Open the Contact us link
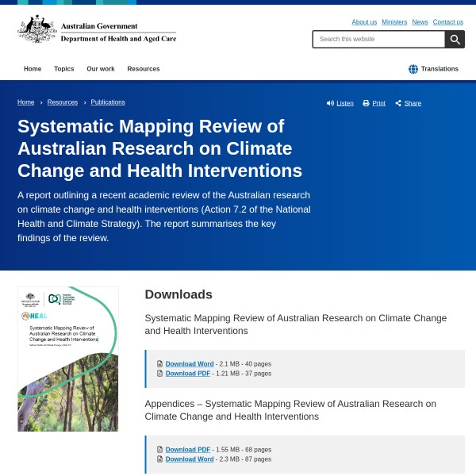 (448, 22)
